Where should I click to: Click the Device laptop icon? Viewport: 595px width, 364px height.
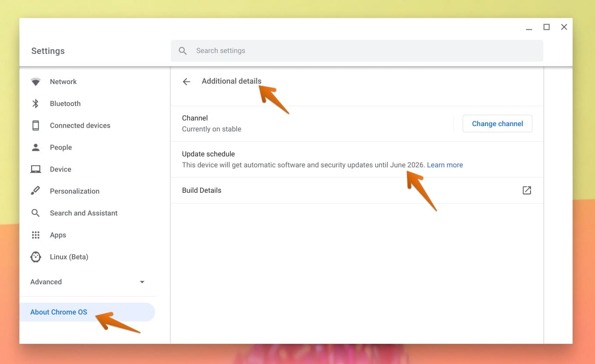(x=35, y=169)
